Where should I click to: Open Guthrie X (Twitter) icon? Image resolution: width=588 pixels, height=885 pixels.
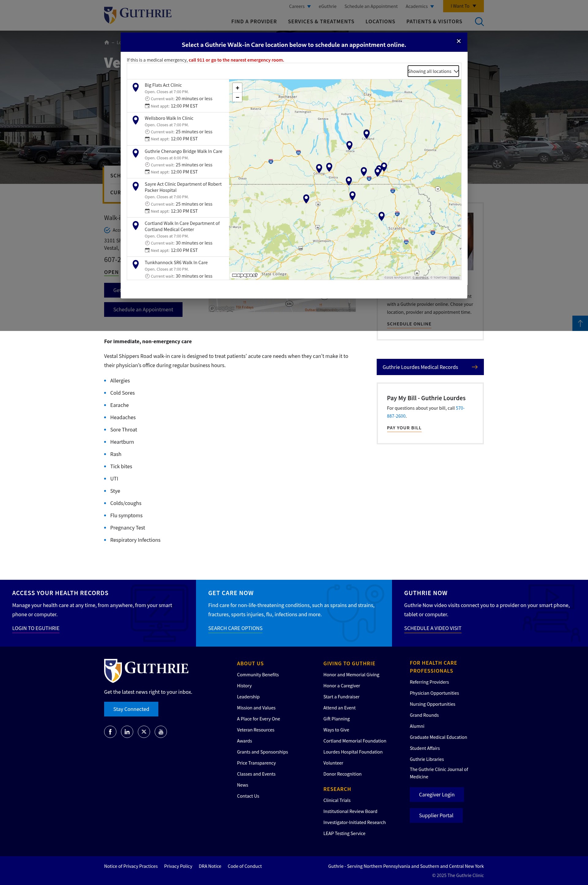tap(144, 731)
